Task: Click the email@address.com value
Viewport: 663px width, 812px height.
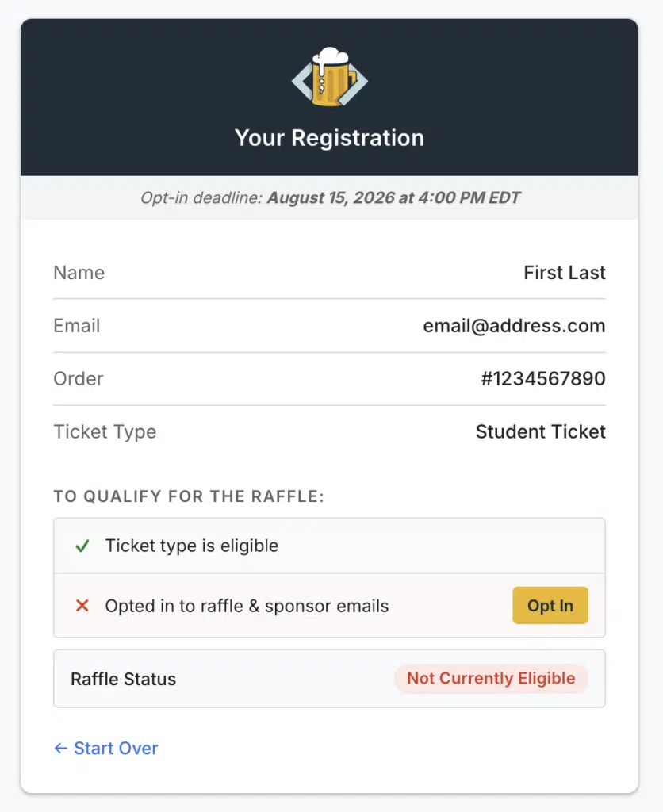Action: click(514, 326)
